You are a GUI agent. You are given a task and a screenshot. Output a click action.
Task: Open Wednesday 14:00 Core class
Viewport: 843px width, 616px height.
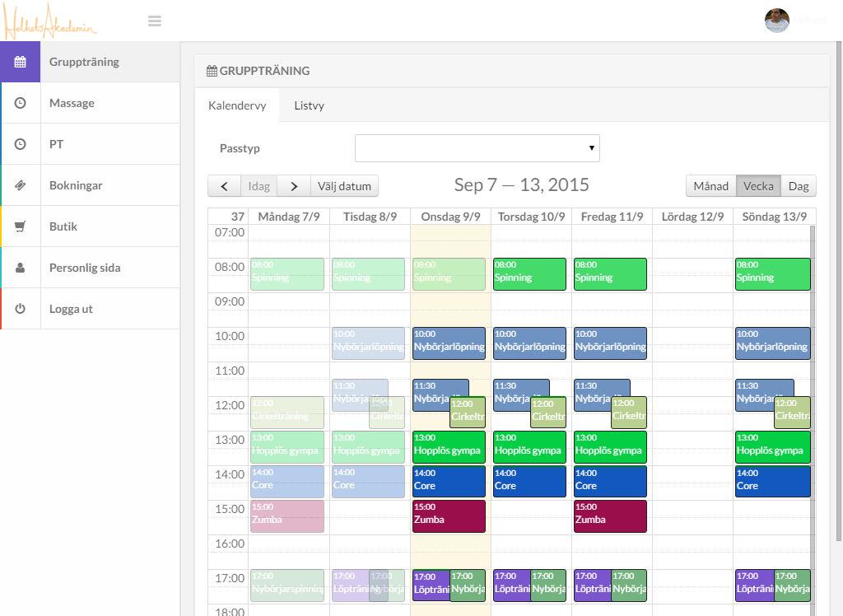coord(449,482)
